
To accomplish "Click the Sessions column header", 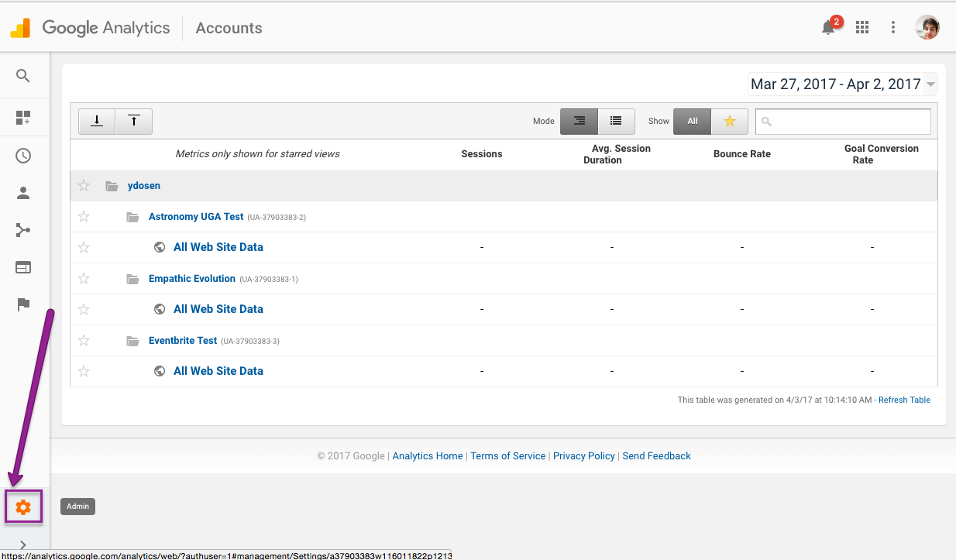I will click(482, 154).
